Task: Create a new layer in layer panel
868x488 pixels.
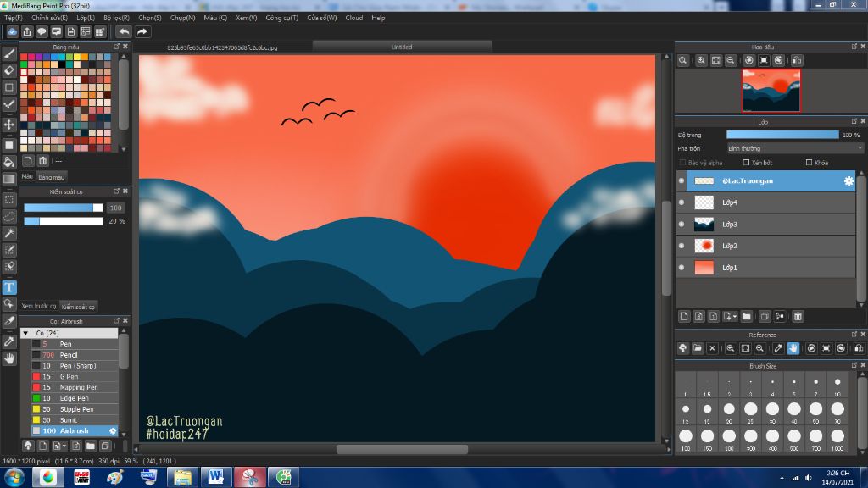Action: click(684, 317)
